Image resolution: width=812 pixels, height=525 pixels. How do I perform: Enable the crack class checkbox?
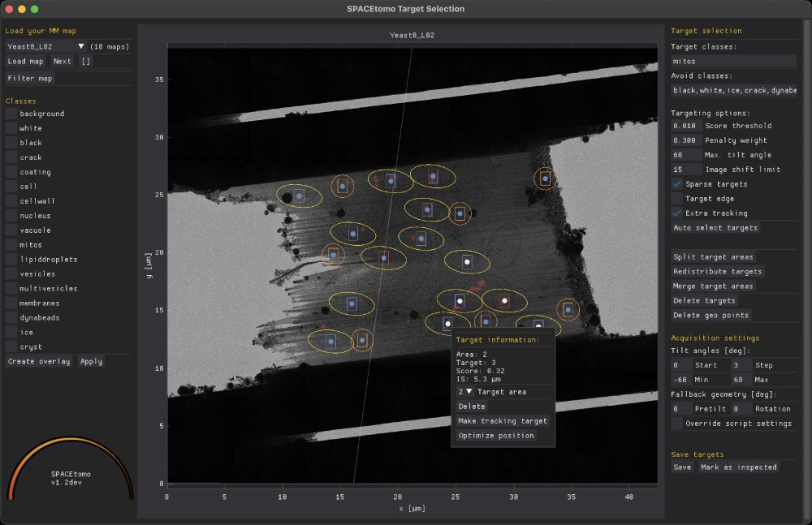coord(11,157)
